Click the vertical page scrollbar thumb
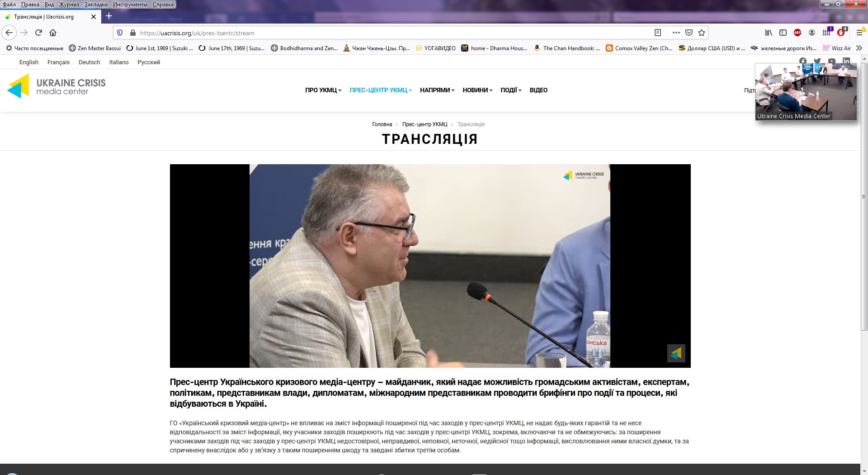This screenshot has width=868, height=475. coord(864,197)
